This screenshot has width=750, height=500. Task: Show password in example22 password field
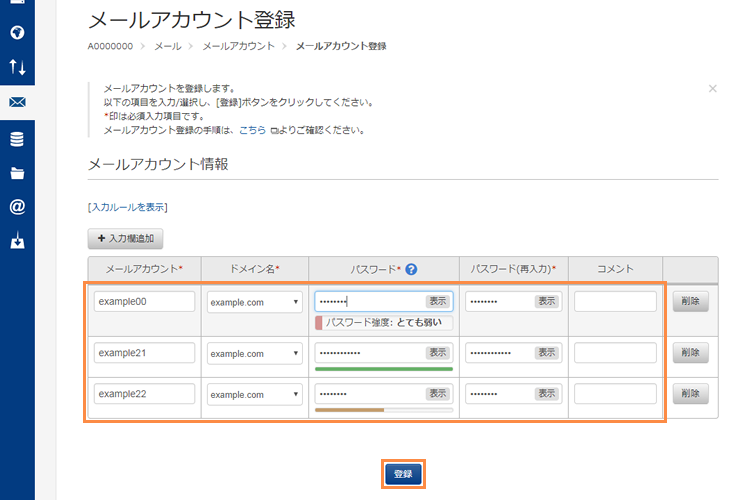click(x=438, y=393)
